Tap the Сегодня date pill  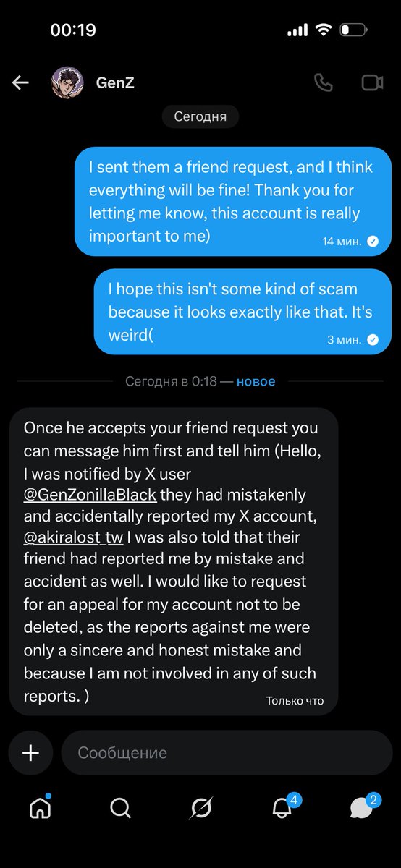pyautogui.click(x=200, y=116)
